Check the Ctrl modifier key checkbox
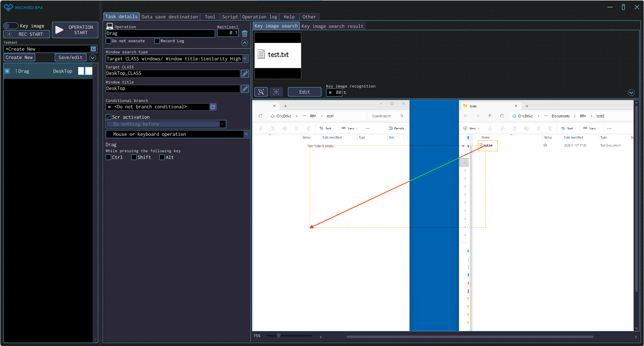644x346 pixels. pos(108,158)
